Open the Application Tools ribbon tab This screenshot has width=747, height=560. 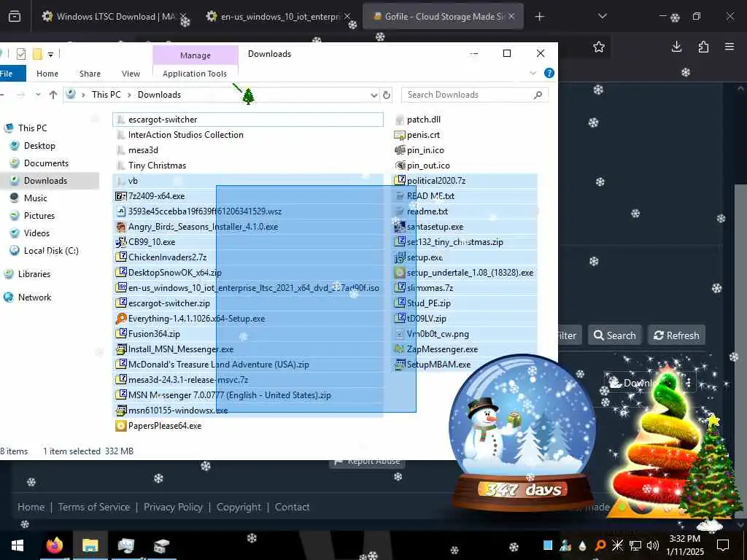pos(195,74)
